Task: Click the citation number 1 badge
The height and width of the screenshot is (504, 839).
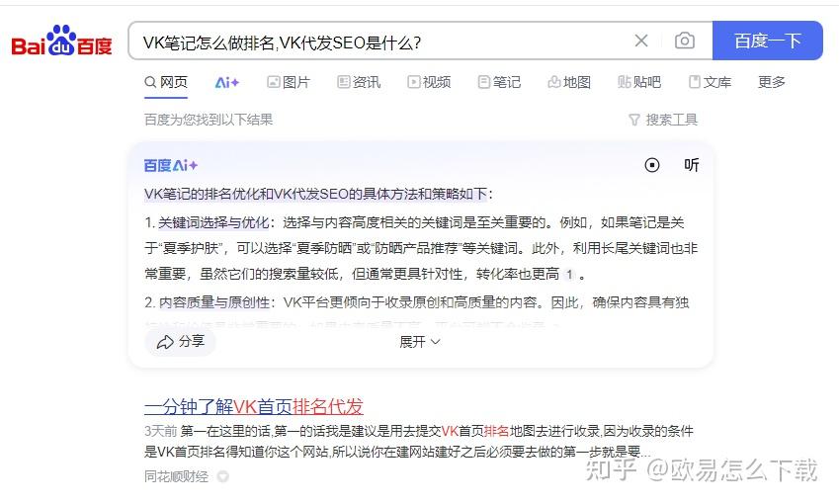Action: click(x=569, y=275)
